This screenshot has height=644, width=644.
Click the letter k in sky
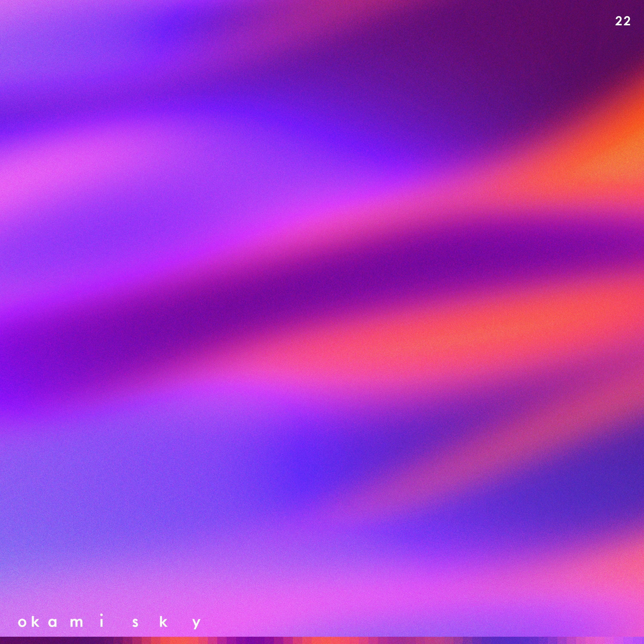click(163, 622)
